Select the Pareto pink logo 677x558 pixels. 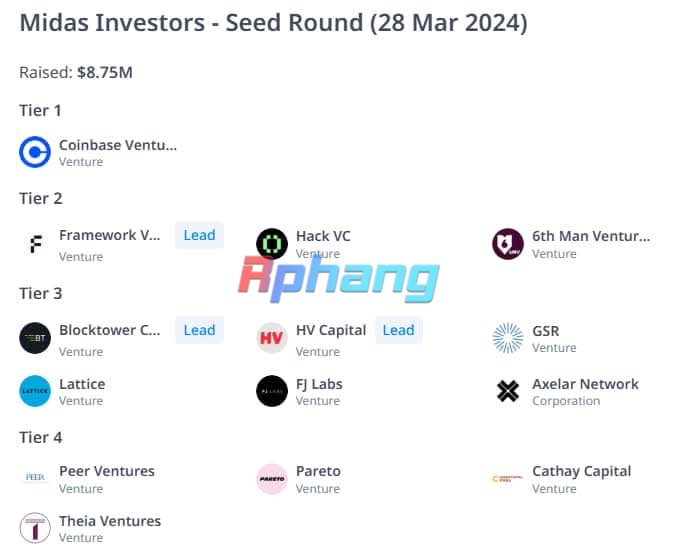tap(272, 479)
